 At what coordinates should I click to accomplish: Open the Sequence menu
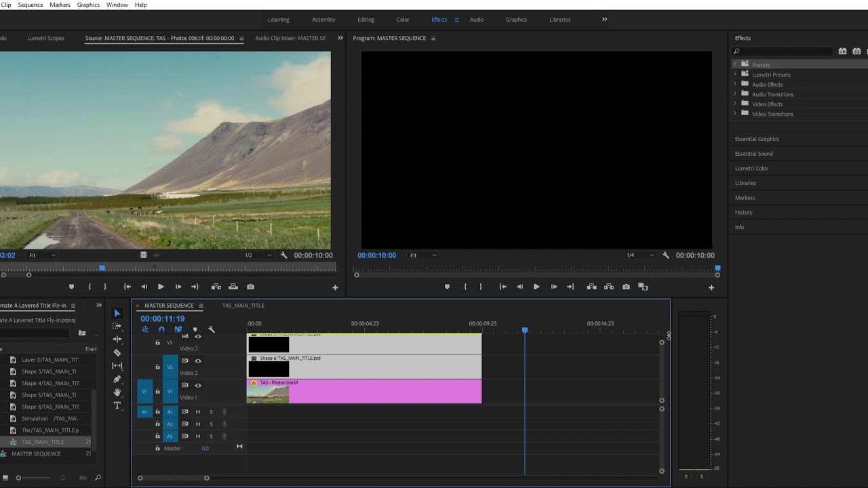pos(31,5)
